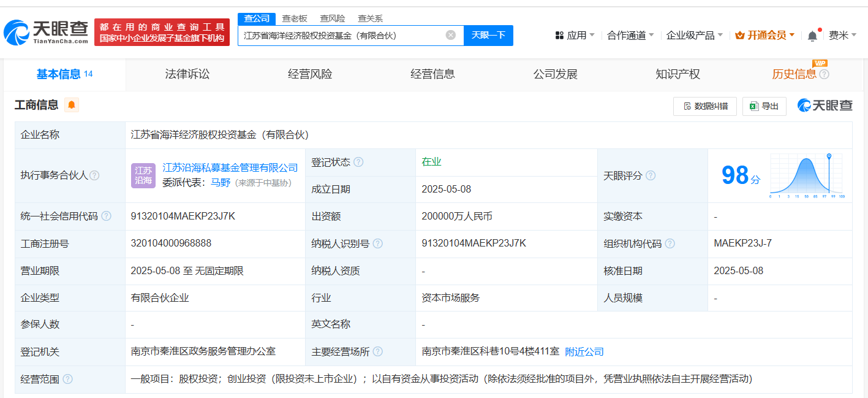Open the 企业级产品 dropdown
The height and width of the screenshot is (398, 868).
694,36
